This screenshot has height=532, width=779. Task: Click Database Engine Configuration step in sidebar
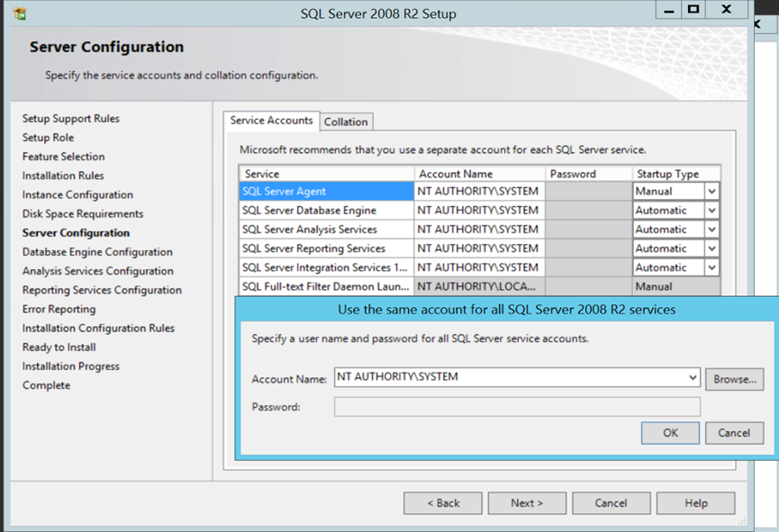[97, 252]
